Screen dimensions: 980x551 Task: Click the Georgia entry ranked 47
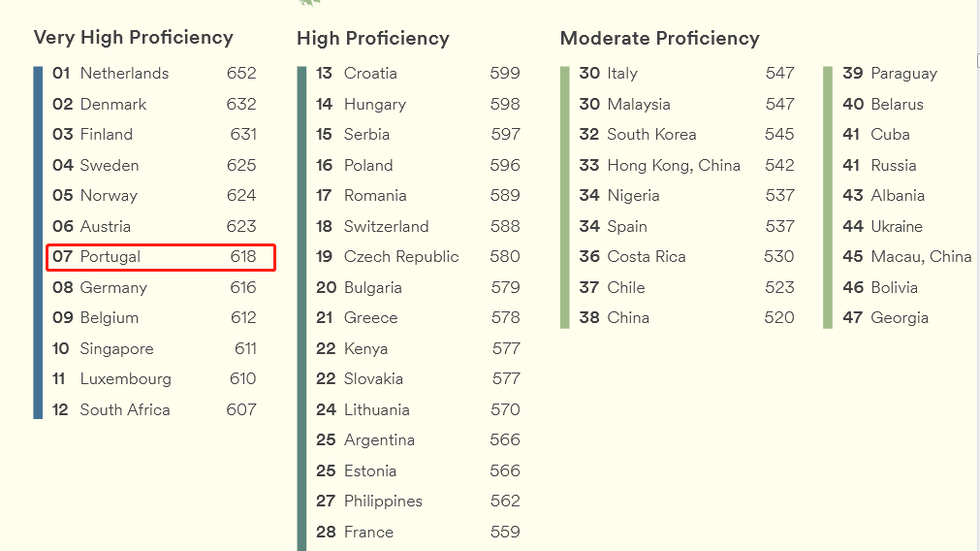(900, 318)
